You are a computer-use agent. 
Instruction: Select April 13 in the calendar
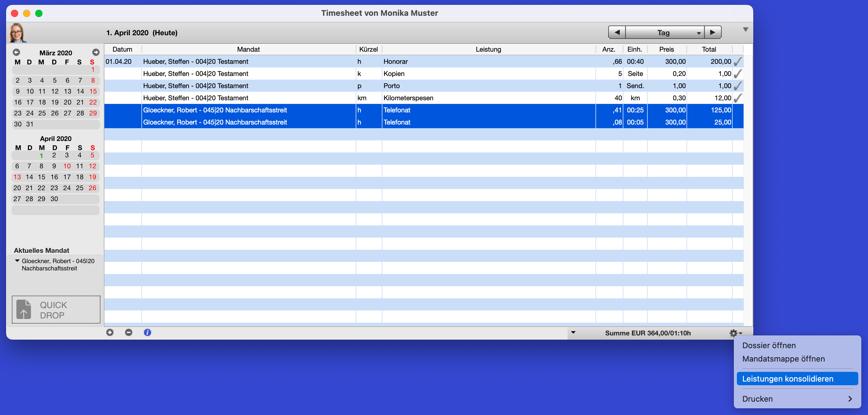click(x=17, y=177)
